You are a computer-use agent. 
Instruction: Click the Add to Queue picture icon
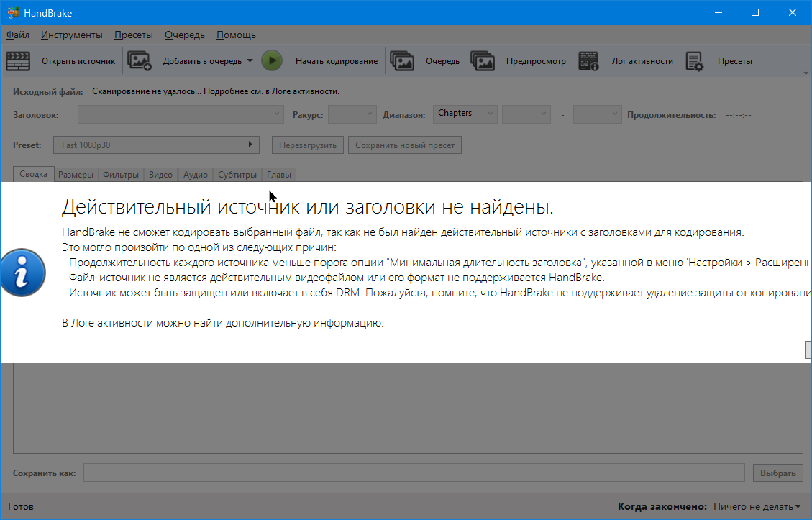click(140, 61)
